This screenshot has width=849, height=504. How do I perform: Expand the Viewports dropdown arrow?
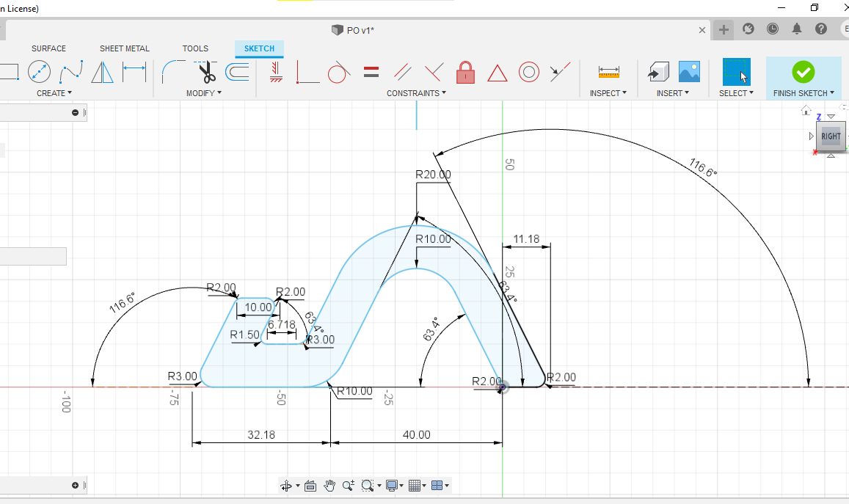click(x=447, y=486)
